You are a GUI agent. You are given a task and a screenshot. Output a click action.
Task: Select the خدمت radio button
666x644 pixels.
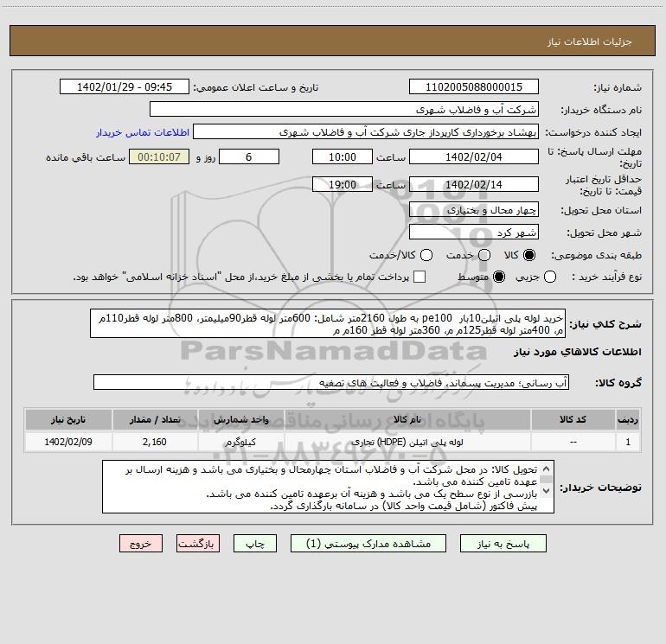484,255
